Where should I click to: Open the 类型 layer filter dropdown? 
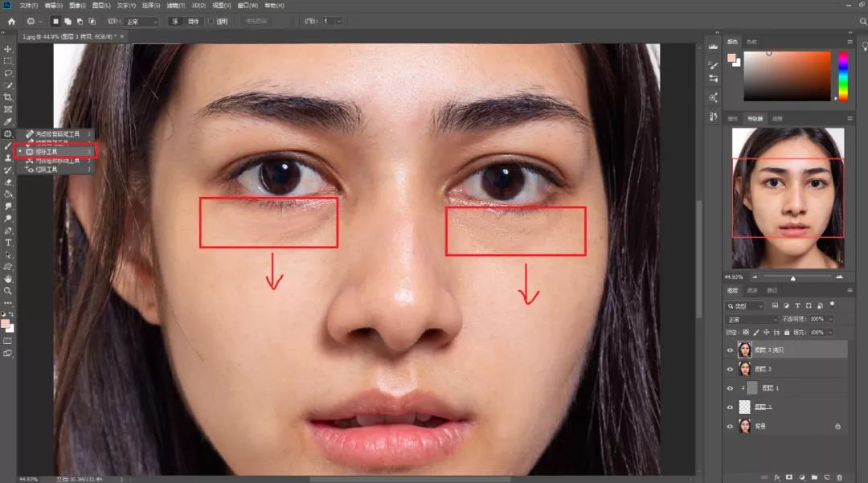coord(745,306)
